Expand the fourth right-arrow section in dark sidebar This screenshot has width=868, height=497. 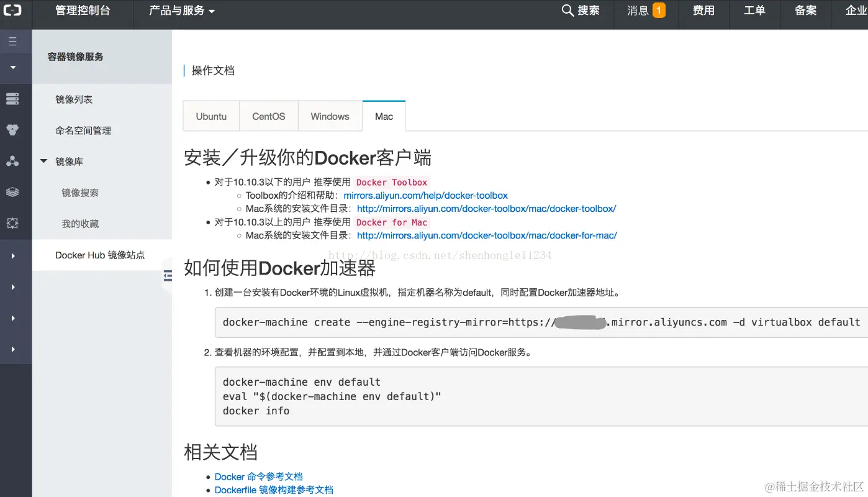click(13, 350)
